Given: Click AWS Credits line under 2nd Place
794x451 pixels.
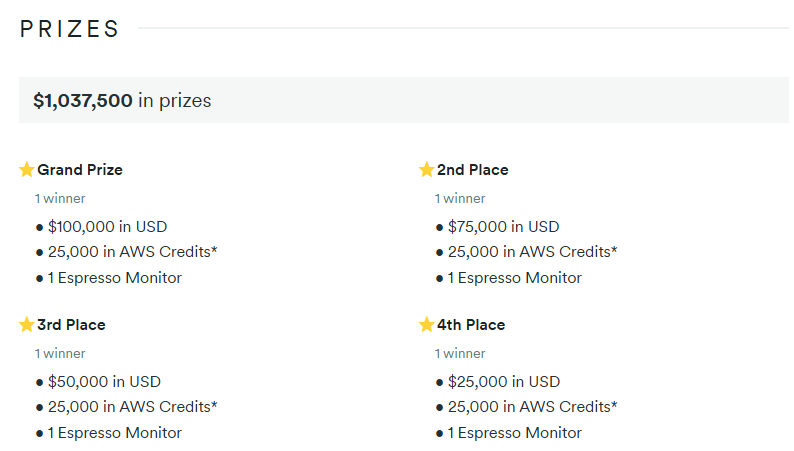Looking at the screenshot, I should pos(532,252).
